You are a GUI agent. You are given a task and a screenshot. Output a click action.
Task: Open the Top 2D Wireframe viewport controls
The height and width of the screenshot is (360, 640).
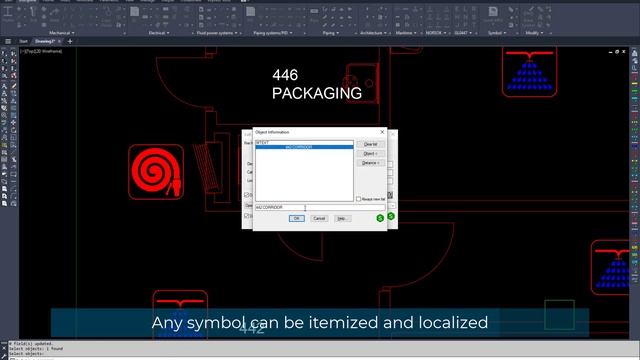(42, 51)
